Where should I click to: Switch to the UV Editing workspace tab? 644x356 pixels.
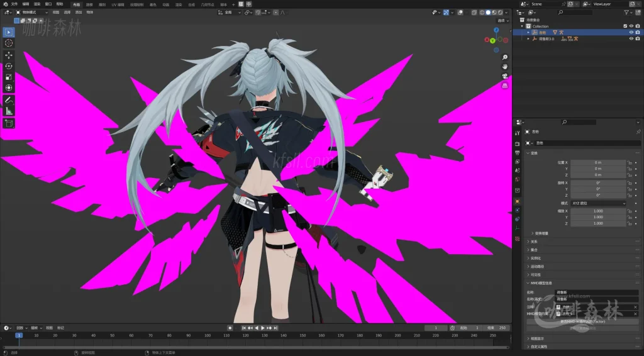pyautogui.click(x=118, y=4)
